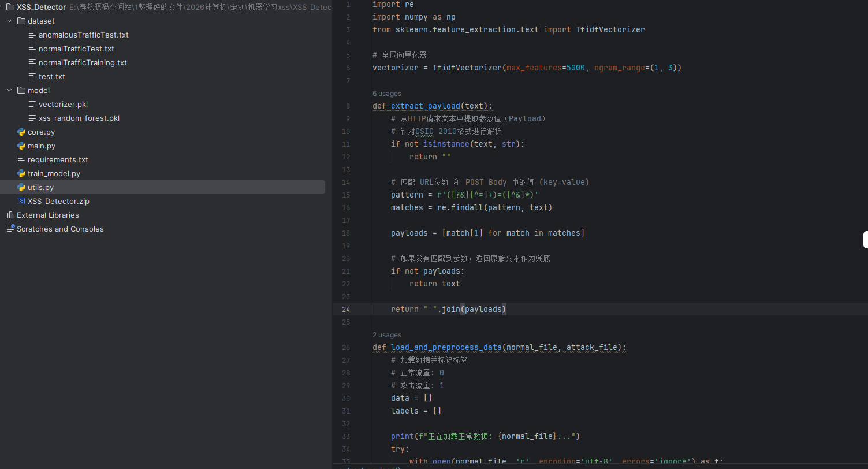Click the line 26 gutter number

point(345,347)
